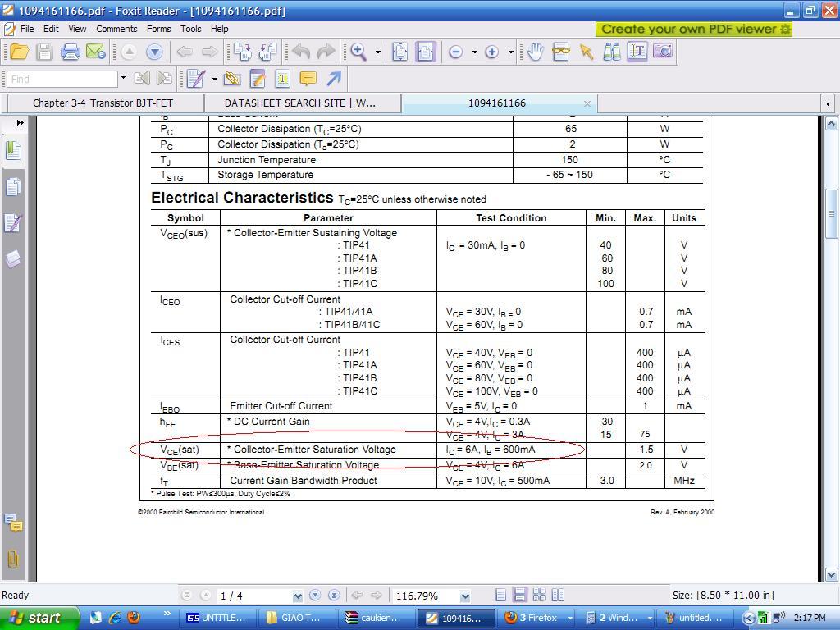Open the Bookmarks panel in the sidebar
Image resolution: width=840 pixels, height=630 pixels.
(x=13, y=150)
